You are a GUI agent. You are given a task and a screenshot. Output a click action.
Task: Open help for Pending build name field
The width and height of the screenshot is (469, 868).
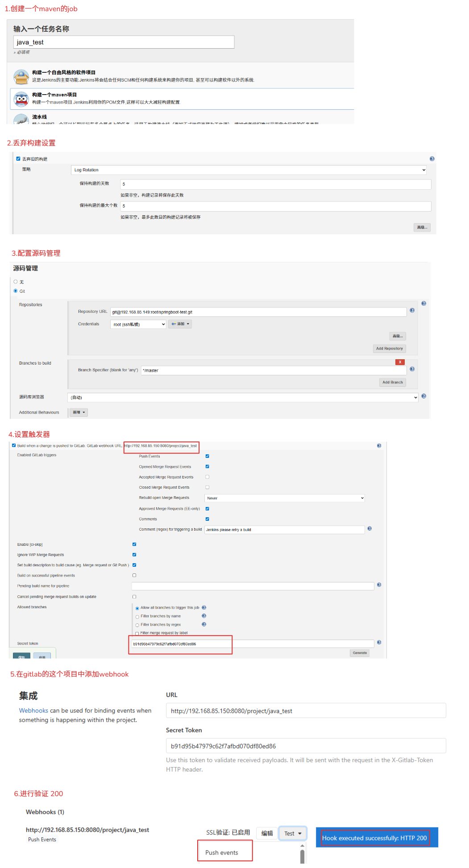point(379,585)
